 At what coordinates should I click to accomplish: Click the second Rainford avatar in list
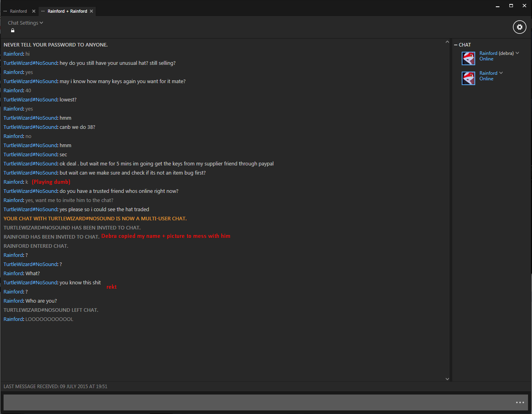468,78
